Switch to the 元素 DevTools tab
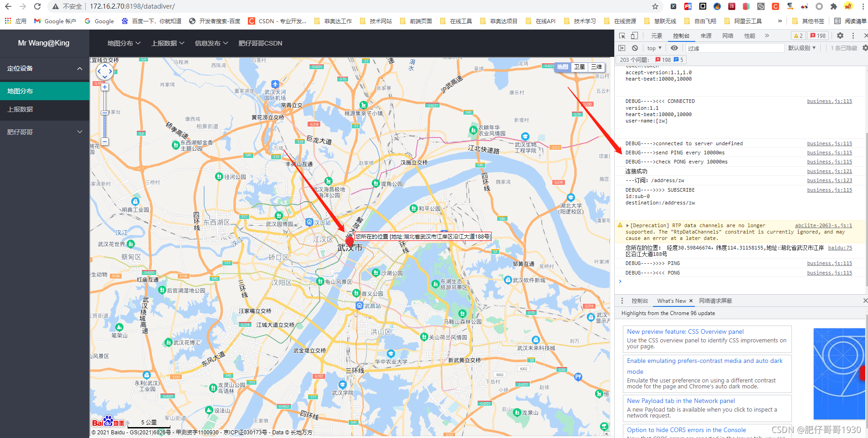 [x=657, y=36]
